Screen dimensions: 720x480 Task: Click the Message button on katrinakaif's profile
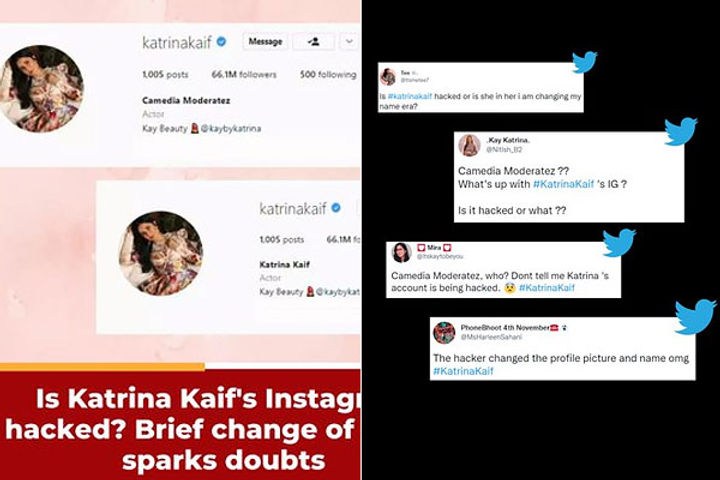[x=265, y=42]
